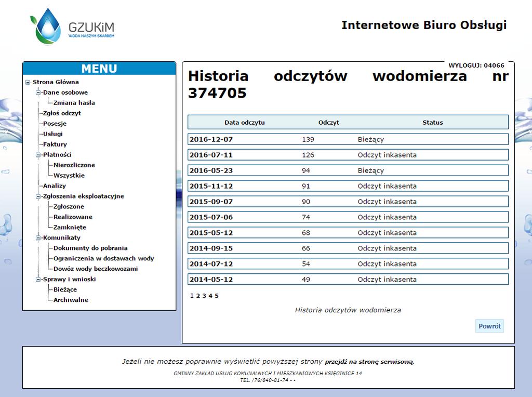Click the MENU panel header
The height and width of the screenshot is (397, 532).
click(99, 69)
